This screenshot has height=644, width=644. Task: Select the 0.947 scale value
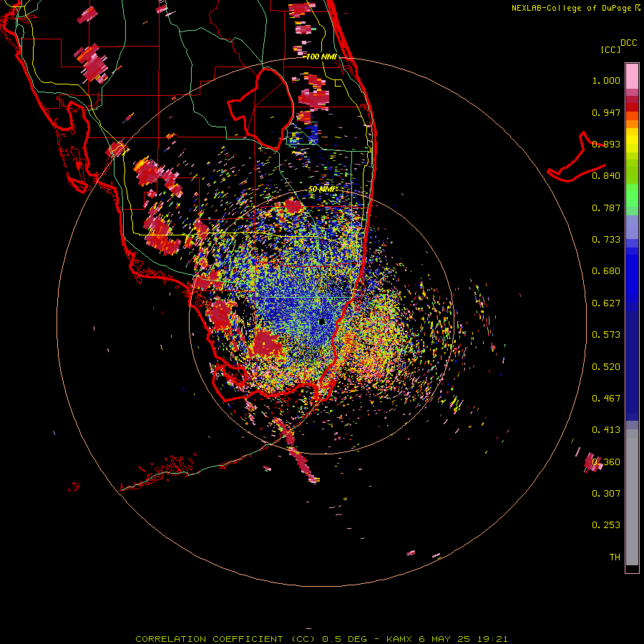606,112
